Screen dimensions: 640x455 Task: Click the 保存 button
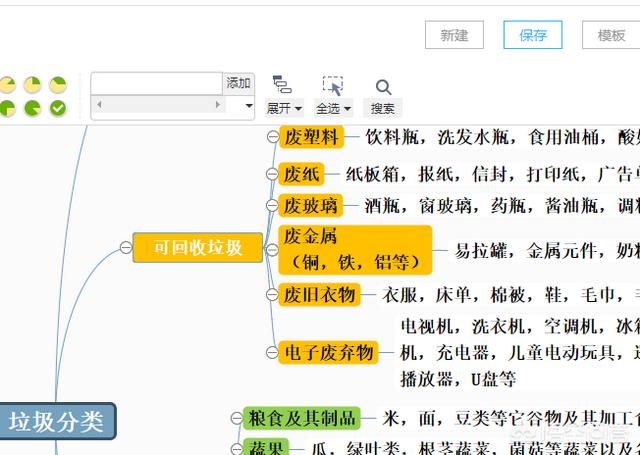[533, 35]
